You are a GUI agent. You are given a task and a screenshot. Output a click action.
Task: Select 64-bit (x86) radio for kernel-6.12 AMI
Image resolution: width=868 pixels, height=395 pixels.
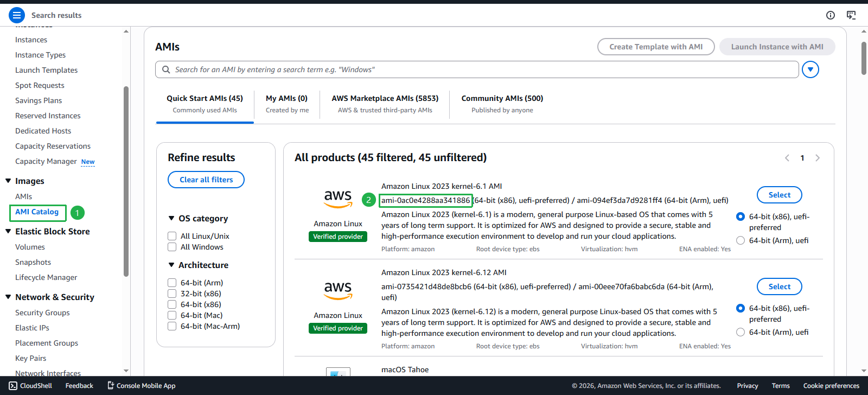(741, 308)
